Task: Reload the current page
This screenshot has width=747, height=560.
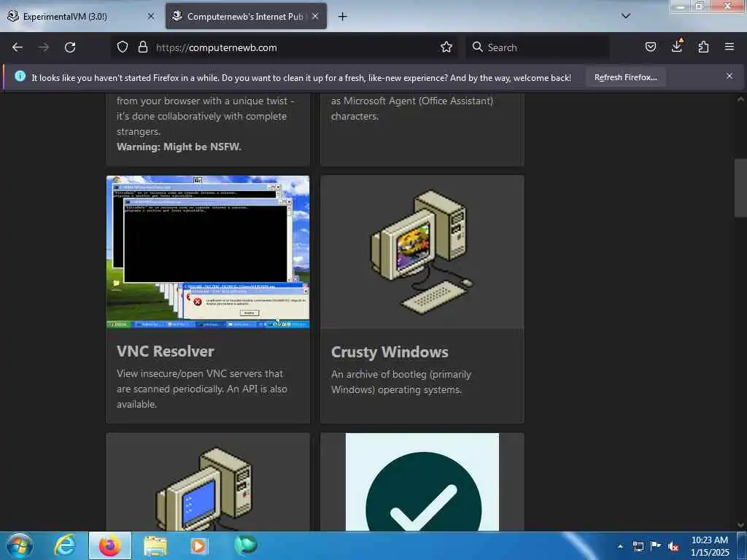Action: tap(70, 47)
